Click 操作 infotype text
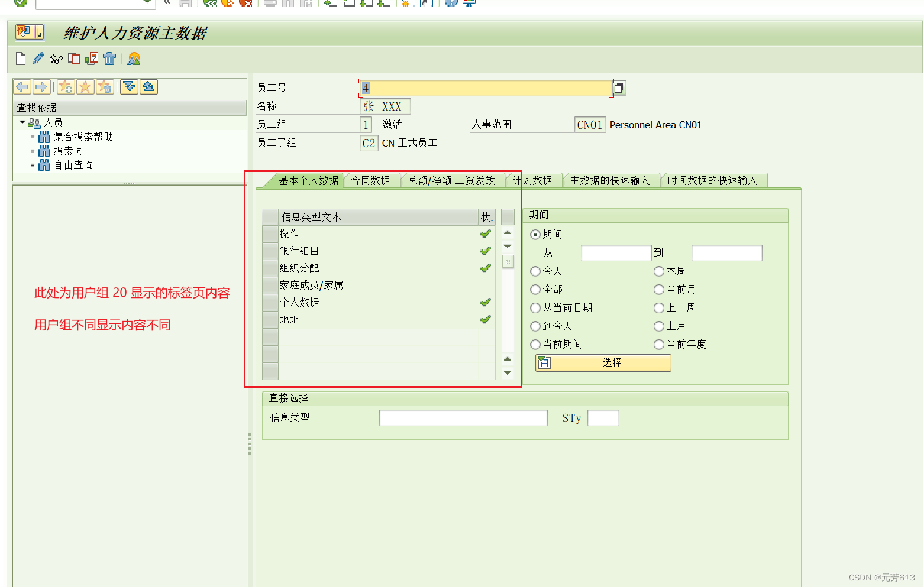Viewport: 924px width, 587px height. tap(289, 234)
